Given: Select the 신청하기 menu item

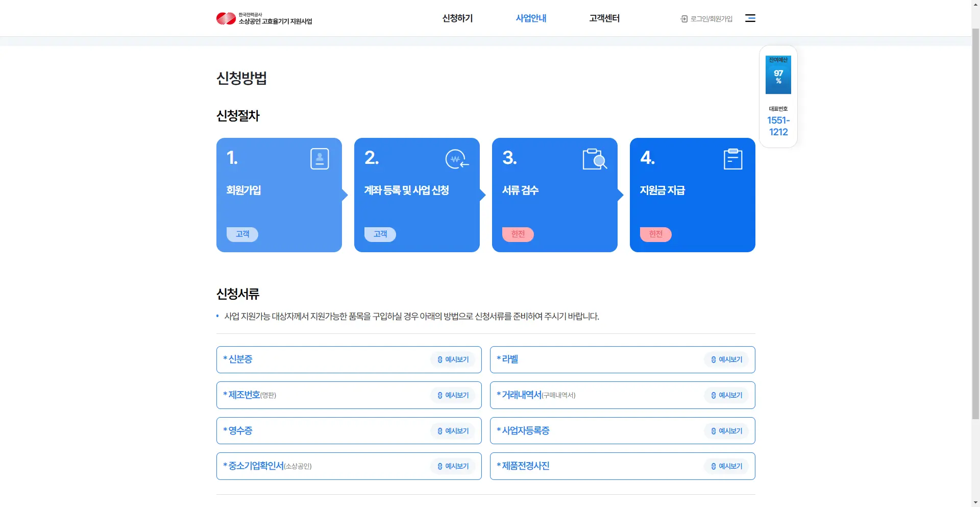Looking at the screenshot, I should point(457,18).
